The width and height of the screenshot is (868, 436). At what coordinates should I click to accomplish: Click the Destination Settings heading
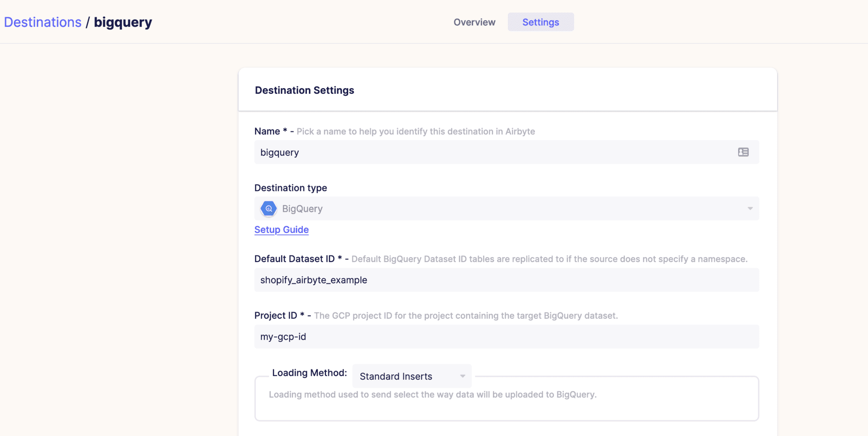pyautogui.click(x=304, y=90)
